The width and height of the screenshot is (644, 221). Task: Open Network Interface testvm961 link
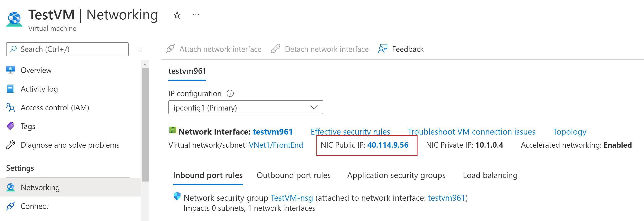(272, 132)
